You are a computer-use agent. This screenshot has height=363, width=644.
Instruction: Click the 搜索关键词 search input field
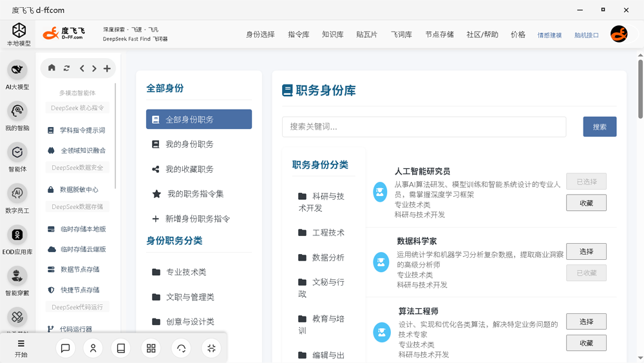tap(424, 127)
